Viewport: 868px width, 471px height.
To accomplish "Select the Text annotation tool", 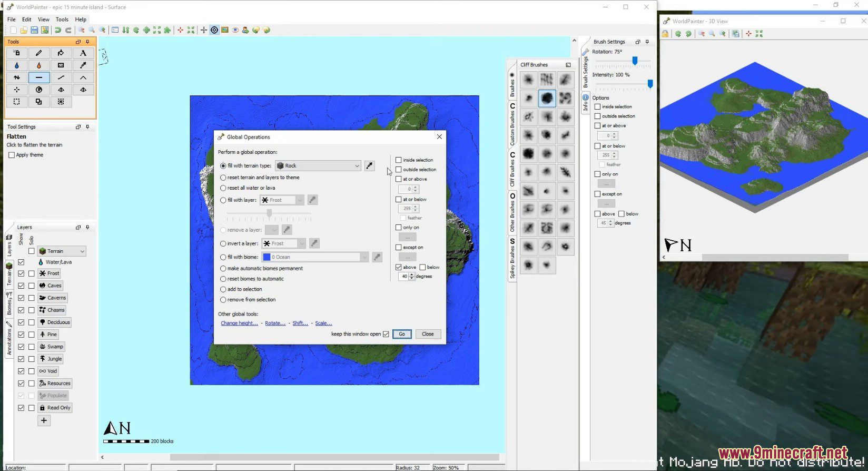I will [x=83, y=53].
